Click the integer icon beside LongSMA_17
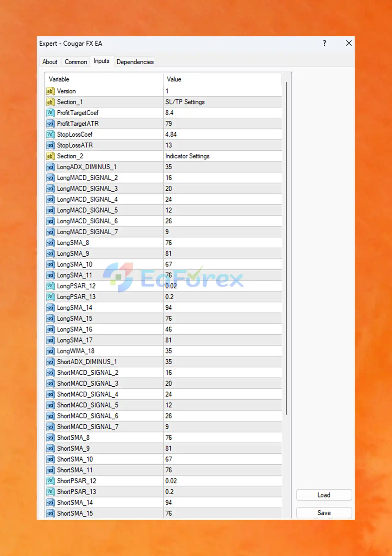The height and width of the screenshot is (556, 392). coord(50,340)
